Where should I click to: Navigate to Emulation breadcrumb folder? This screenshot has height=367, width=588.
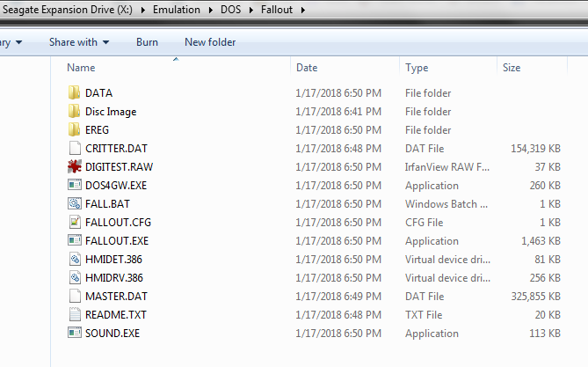coord(177,10)
